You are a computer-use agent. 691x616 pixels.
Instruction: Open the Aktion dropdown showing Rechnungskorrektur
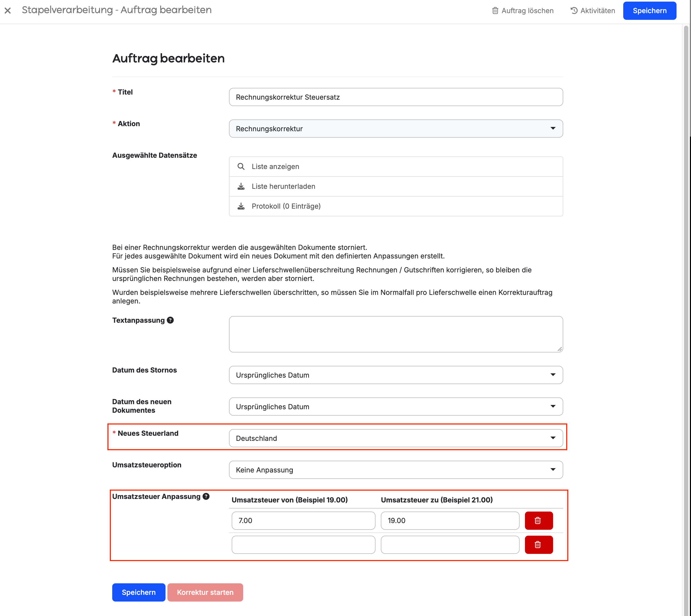[x=396, y=129]
